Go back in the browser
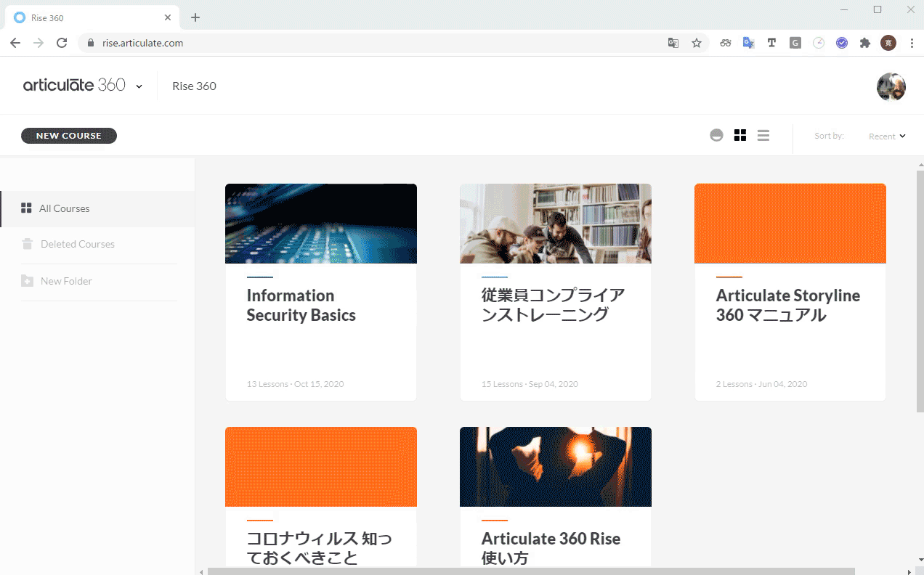924x575 pixels. 15,43
